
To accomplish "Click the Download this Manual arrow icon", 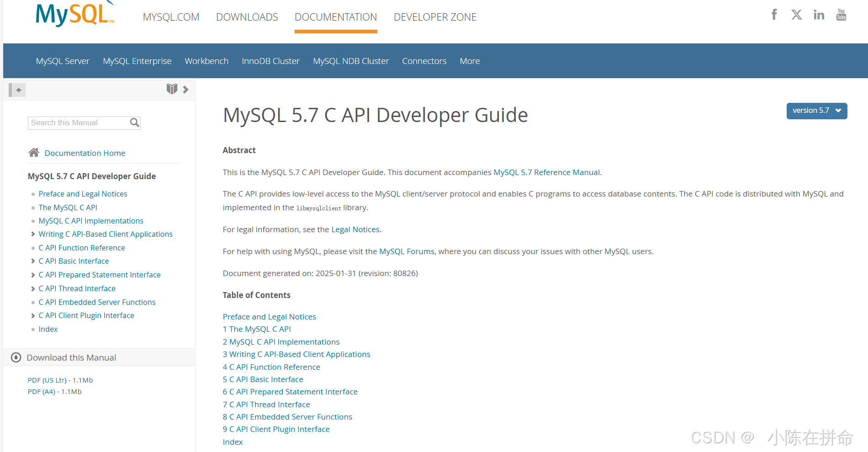I will pyautogui.click(x=16, y=357).
